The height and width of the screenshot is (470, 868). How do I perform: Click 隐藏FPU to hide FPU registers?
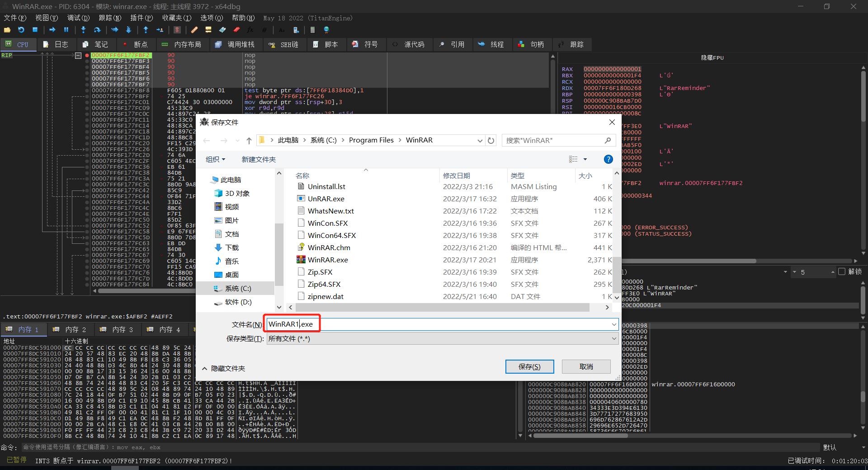[712, 57]
